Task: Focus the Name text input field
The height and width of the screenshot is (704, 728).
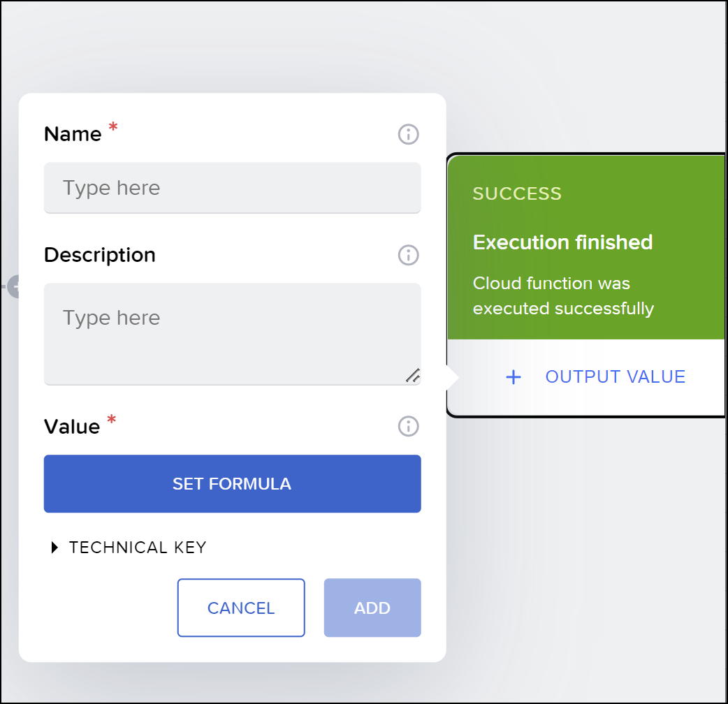Action: pos(232,188)
